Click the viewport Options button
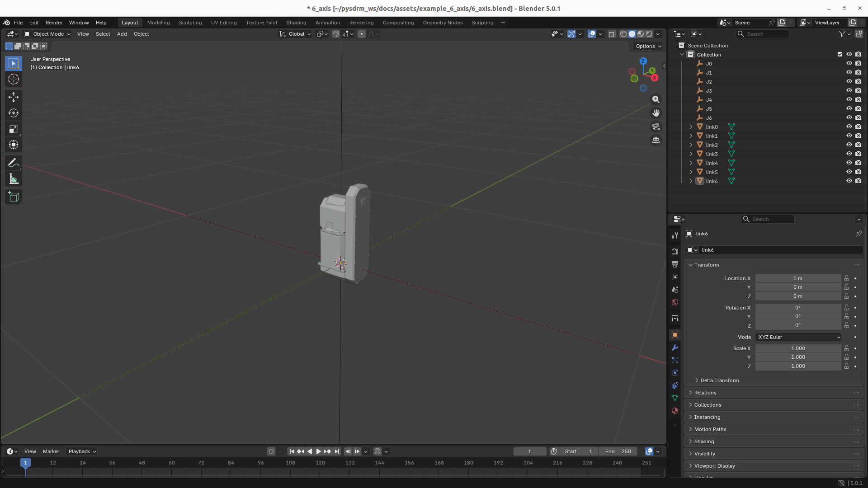 point(648,46)
